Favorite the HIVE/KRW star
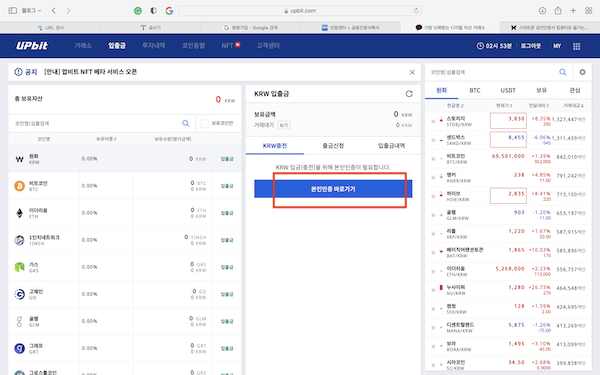Screen dimensions: 600x375 433,196
